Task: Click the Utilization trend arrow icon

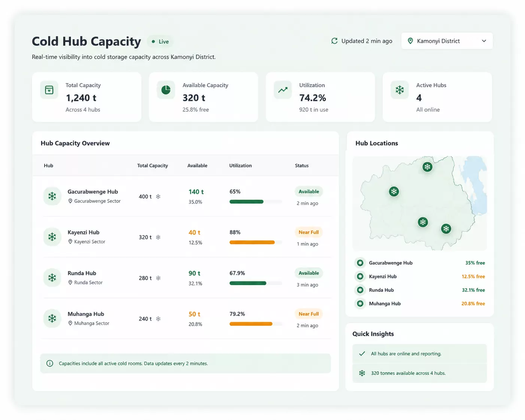Action: point(283,90)
